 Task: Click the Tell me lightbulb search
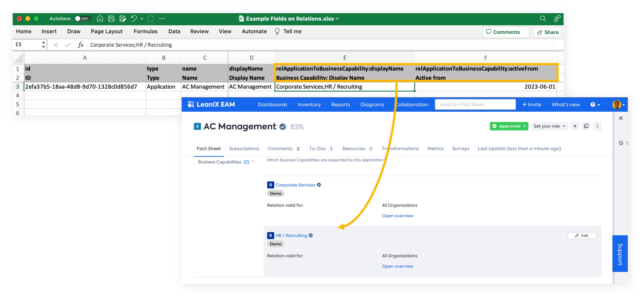click(288, 31)
